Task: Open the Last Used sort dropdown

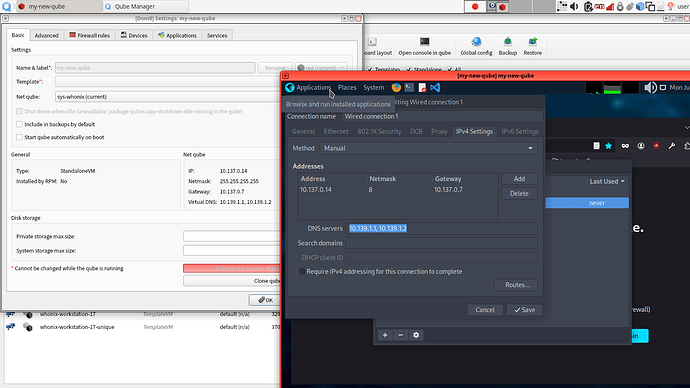Action: [x=607, y=181]
